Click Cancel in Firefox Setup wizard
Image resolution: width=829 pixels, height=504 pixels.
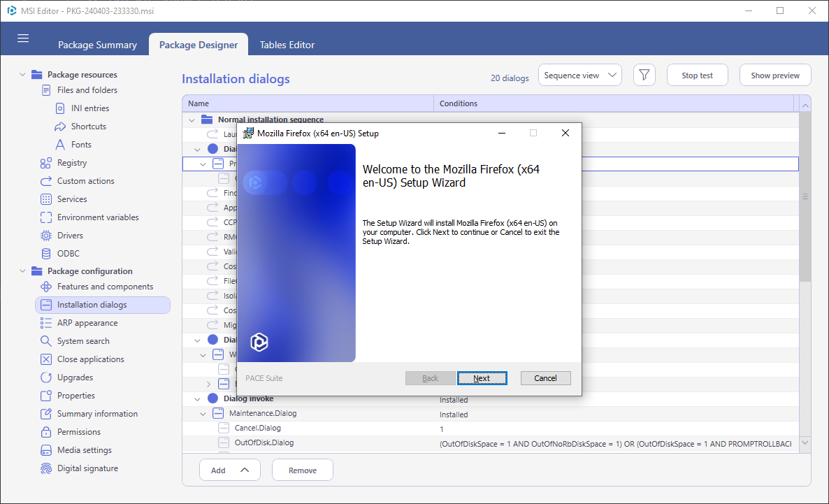[545, 378]
